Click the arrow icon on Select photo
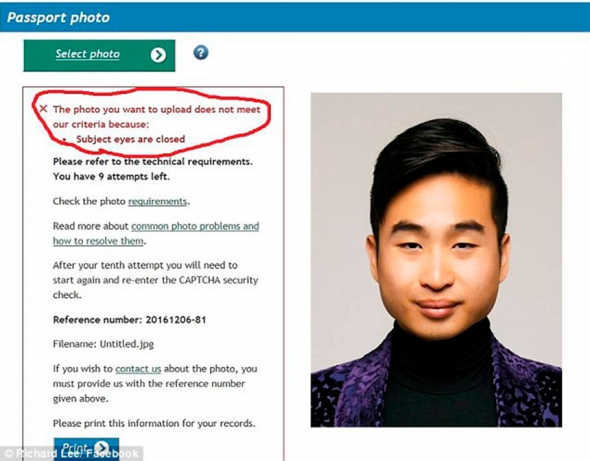The height and width of the screenshot is (461, 590). coord(158,55)
